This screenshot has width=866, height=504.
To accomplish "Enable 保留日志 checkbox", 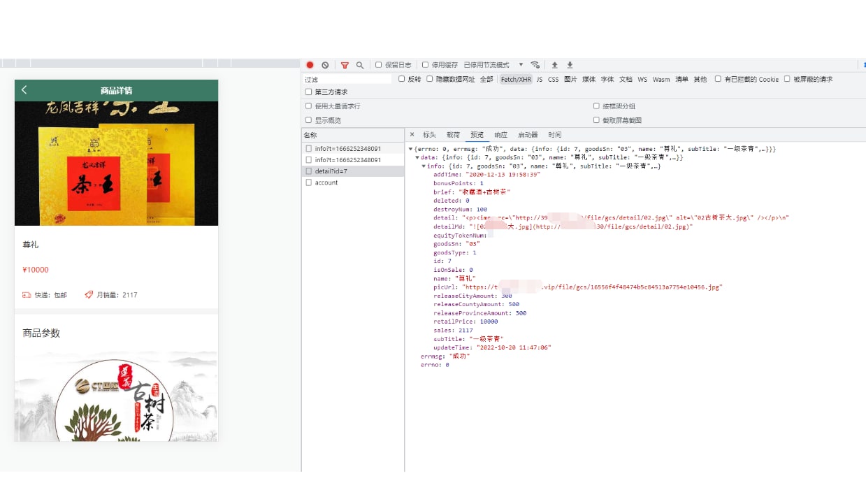I will coord(379,65).
